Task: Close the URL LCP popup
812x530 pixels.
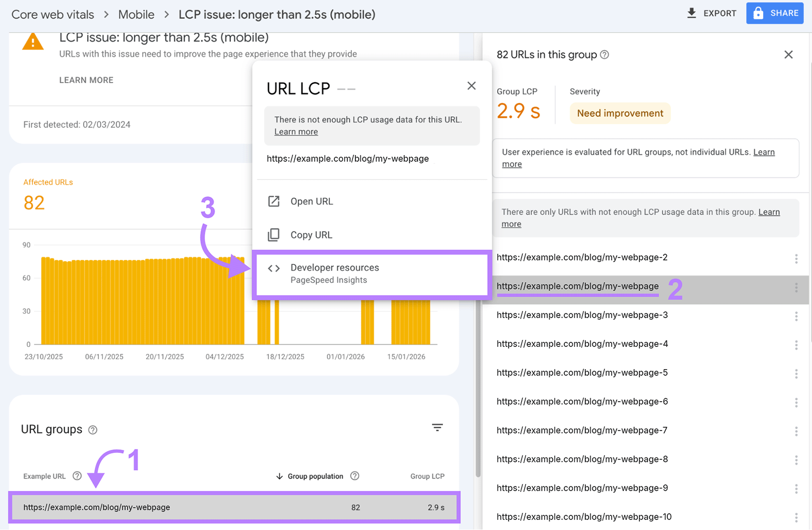Action: tap(471, 86)
